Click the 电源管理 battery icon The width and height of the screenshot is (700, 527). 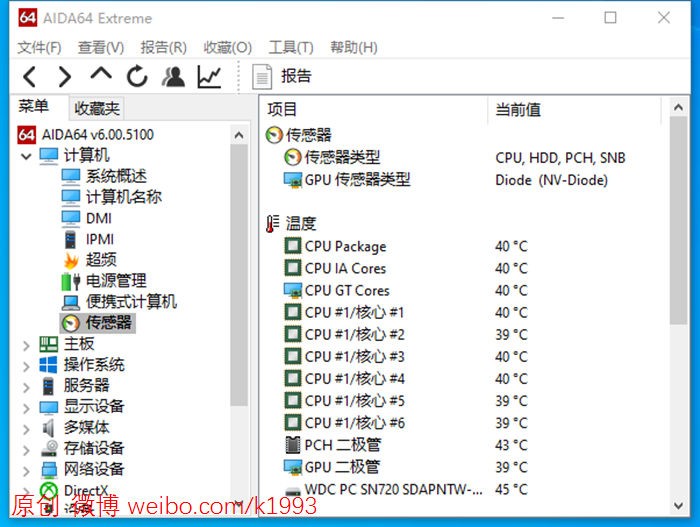(71, 281)
